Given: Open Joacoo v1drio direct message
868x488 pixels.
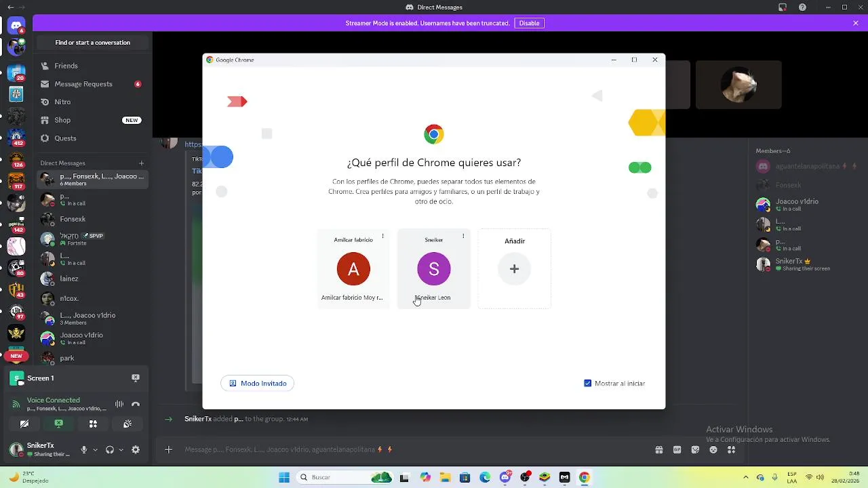Looking at the screenshot, I should tap(92, 338).
